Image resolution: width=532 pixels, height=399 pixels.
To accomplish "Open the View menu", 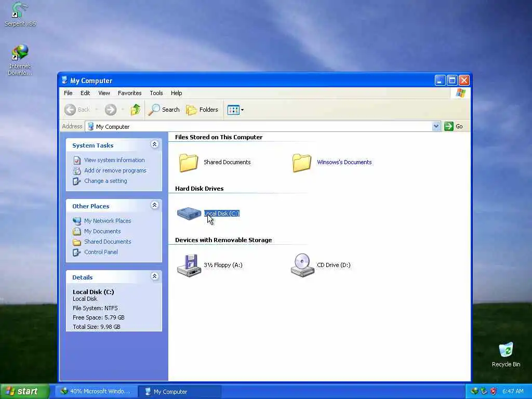I will pos(104,93).
